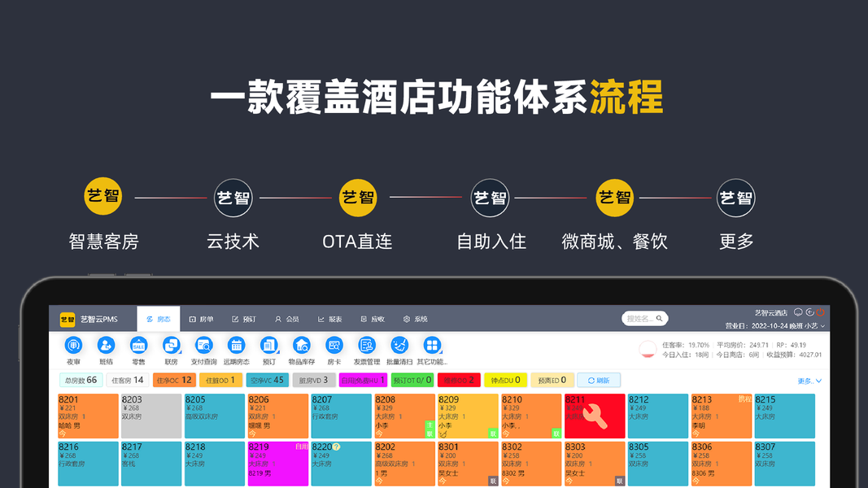Open the 发票管理 invoice management icon

366,345
